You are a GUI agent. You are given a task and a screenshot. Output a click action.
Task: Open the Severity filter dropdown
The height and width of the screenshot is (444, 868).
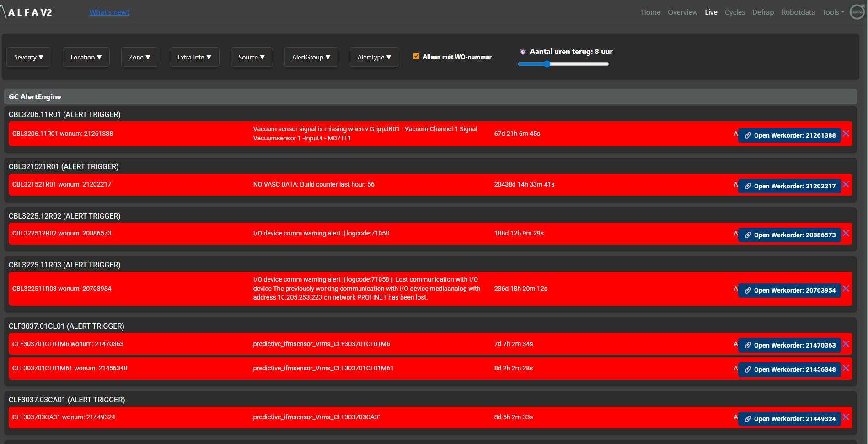(28, 57)
